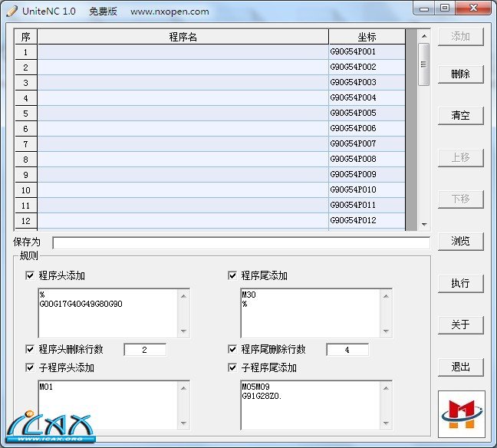Screen dimensions: 497x448
Task: Click the 保存为 path input field
Action: point(241,243)
